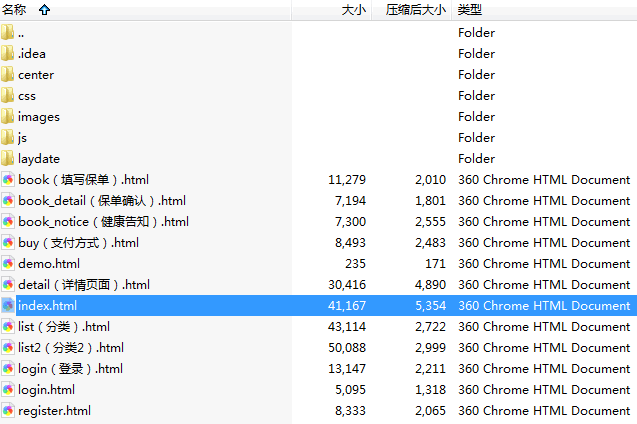
Task: Click the demo.html file icon
Action: (8, 264)
